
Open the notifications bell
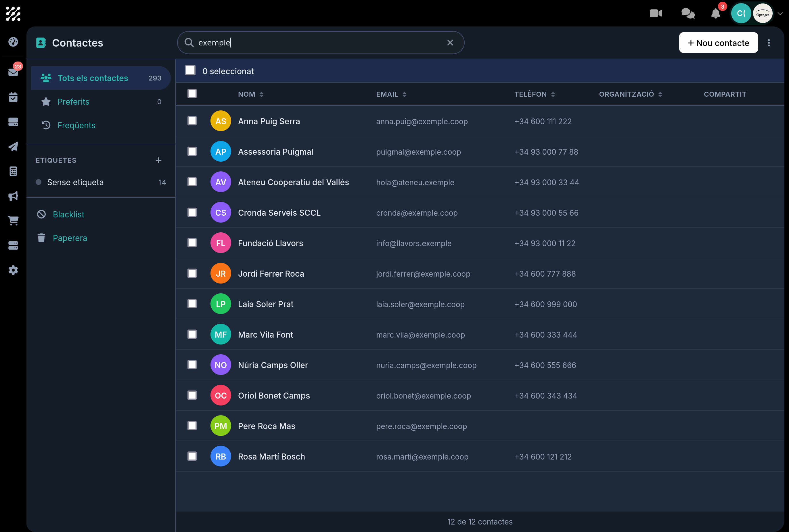click(x=715, y=14)
